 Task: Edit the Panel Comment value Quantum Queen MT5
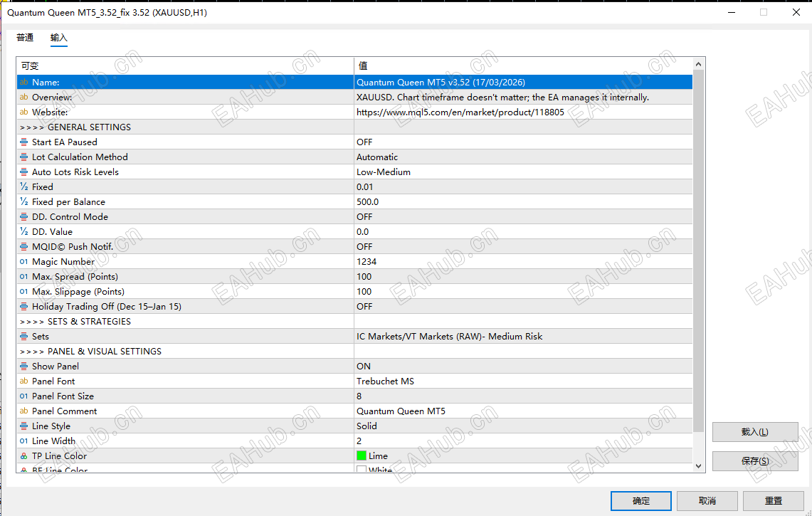(523, 411)
